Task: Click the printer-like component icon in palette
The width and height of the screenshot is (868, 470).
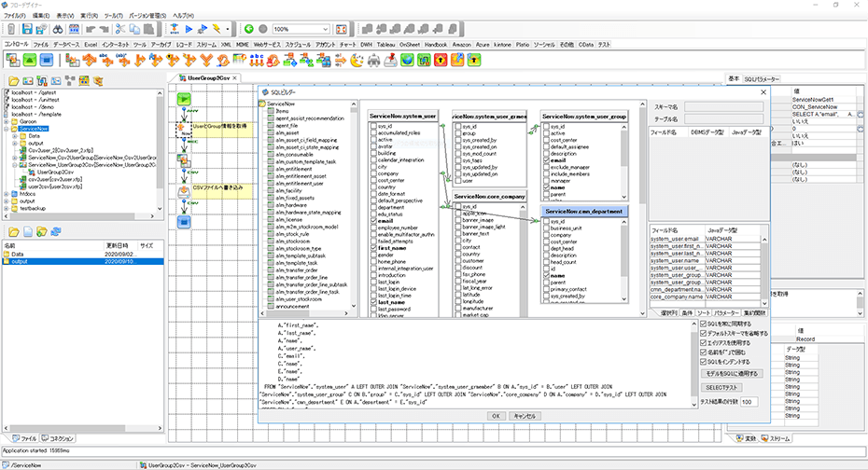Action: click(373, 60)
